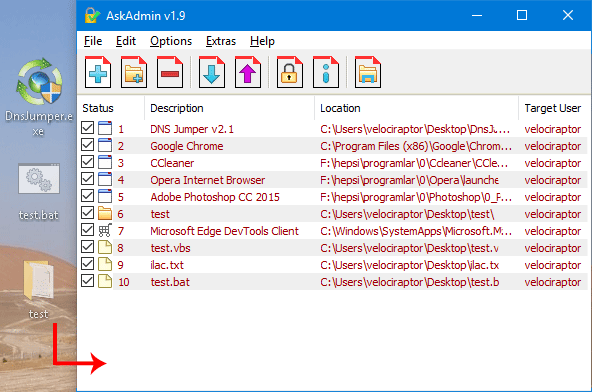Click the file icon in ilac.txt row
This screenshot has height=392, width=592.
coord(105,264)
